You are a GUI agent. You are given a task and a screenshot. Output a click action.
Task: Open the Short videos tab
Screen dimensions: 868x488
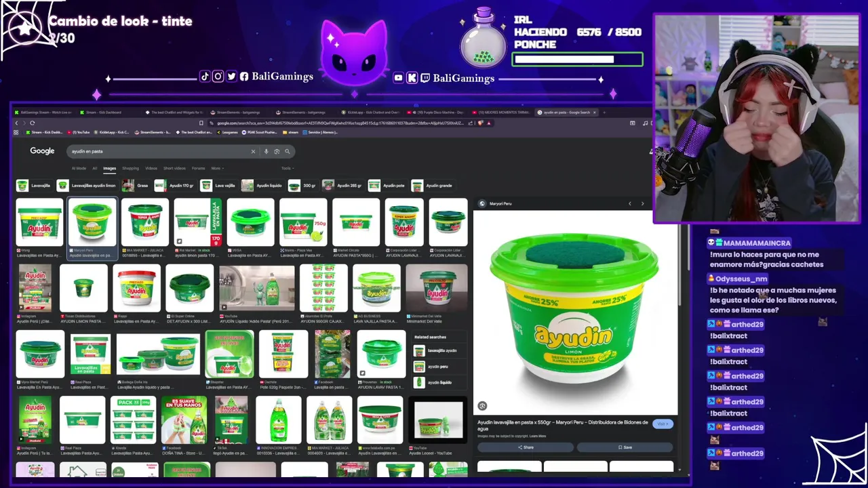[x=174, y=168]
